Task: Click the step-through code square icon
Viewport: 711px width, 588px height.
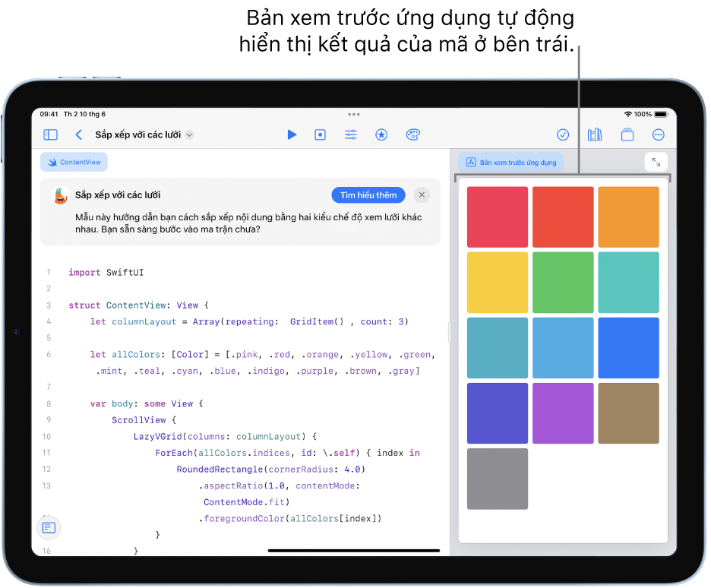Action: (320, 134)
